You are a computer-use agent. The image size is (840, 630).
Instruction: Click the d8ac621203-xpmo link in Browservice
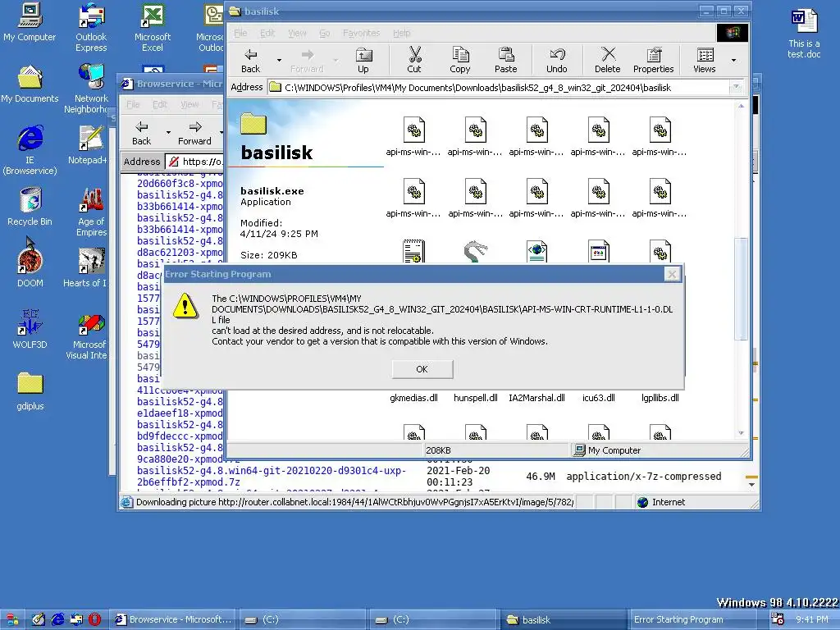[x=180, y=253]
